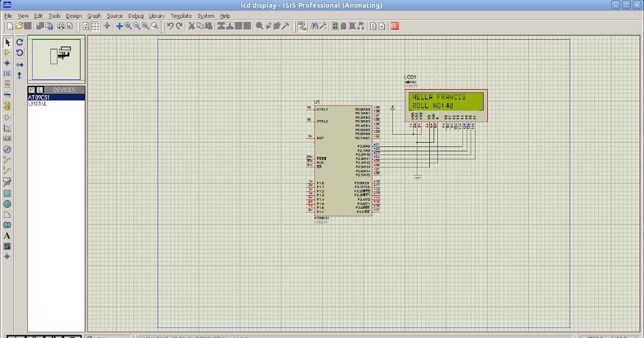Select the 2D graphics text tool
This screenshot has height=338, width=644.
(7, 236)
